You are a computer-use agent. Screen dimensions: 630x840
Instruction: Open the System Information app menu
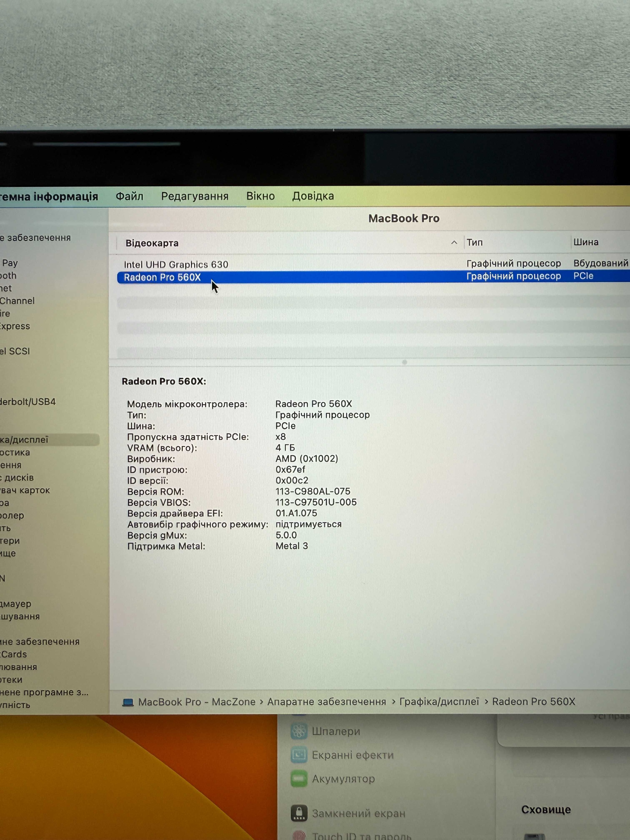pos(49,197)
